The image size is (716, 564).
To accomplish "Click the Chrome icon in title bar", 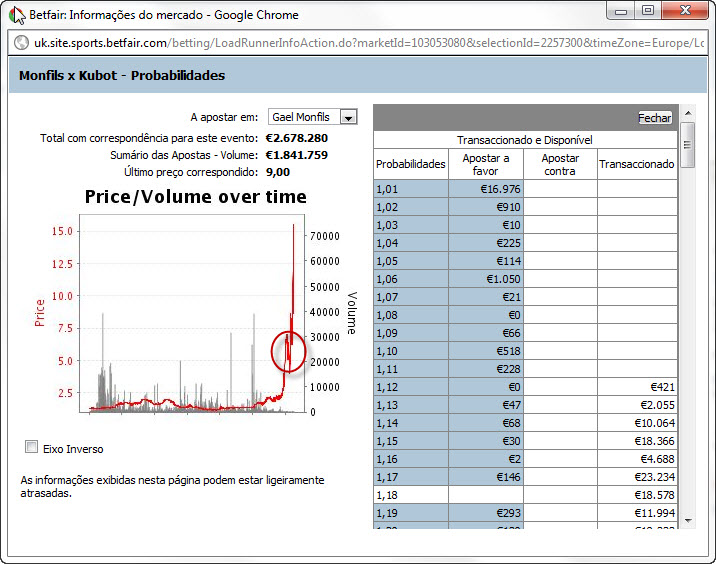I will click(17, 15).
